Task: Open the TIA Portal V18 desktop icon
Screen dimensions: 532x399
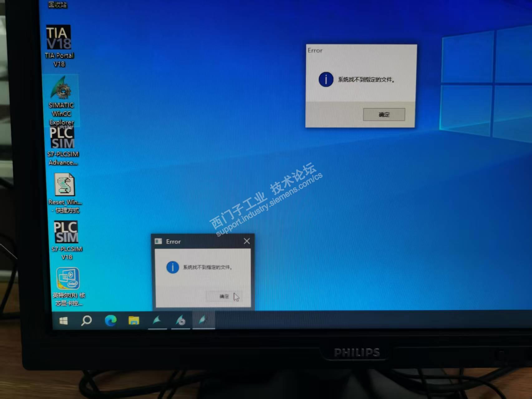Action: click(59, 46)
